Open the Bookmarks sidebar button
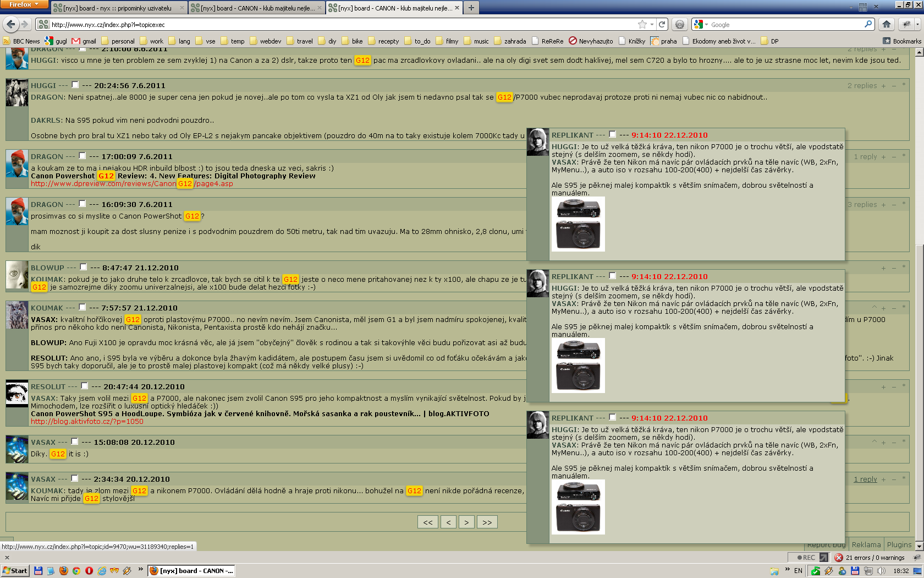Screen dimensions: 924x578 901,41
